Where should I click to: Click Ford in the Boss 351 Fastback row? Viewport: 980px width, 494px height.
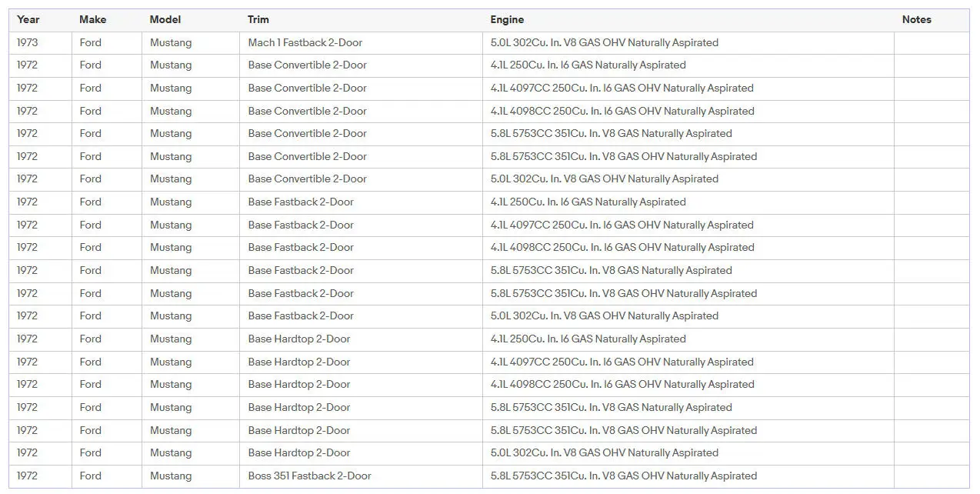pos(106,476)
